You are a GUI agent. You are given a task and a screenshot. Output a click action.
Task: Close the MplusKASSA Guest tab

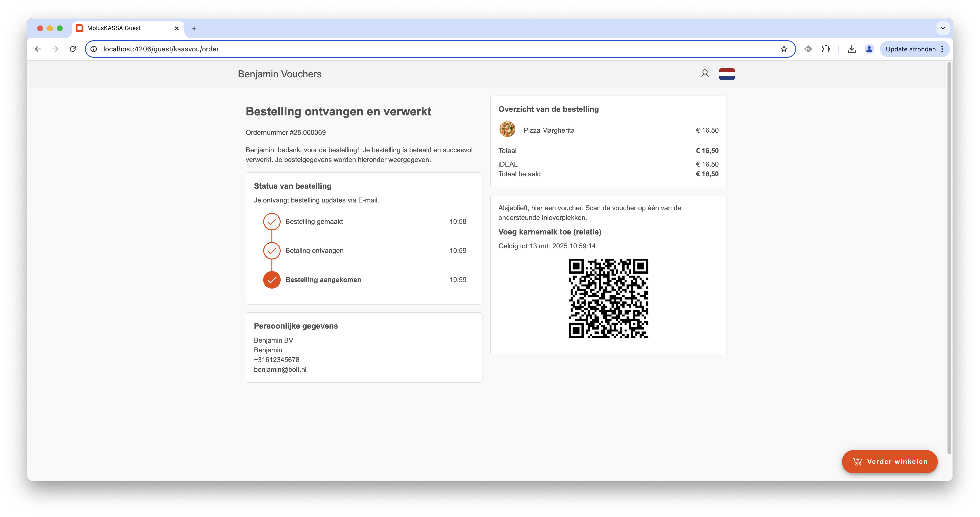tap(177, 28)
